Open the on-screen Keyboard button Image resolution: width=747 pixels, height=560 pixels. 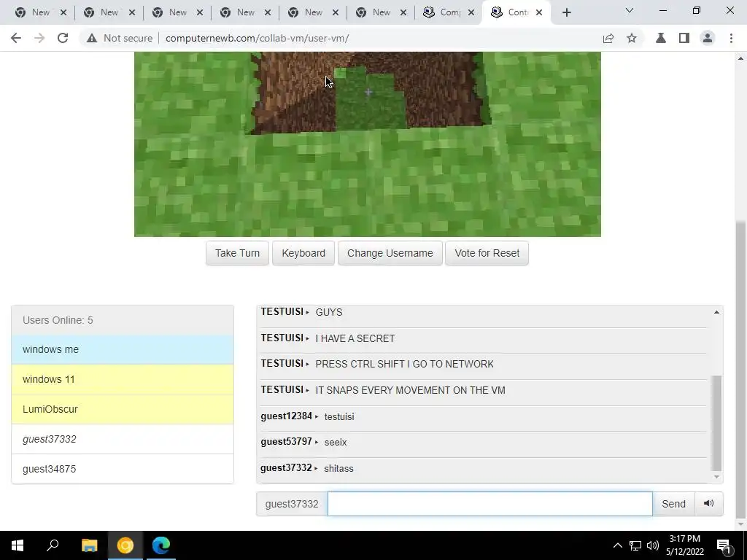(303, 253)
